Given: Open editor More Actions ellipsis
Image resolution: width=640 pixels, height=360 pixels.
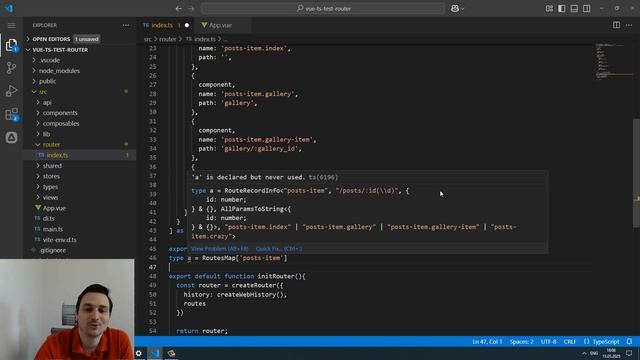Looking at the screenshot, I should point(629,25).
